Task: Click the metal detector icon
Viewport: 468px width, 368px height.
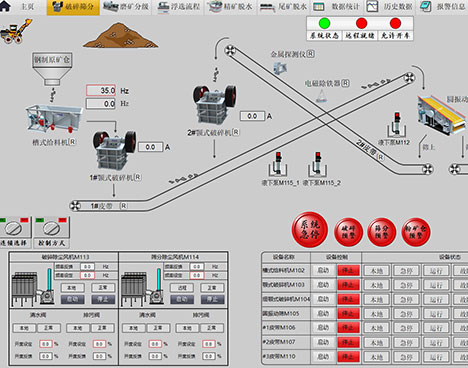Action: 279,68
